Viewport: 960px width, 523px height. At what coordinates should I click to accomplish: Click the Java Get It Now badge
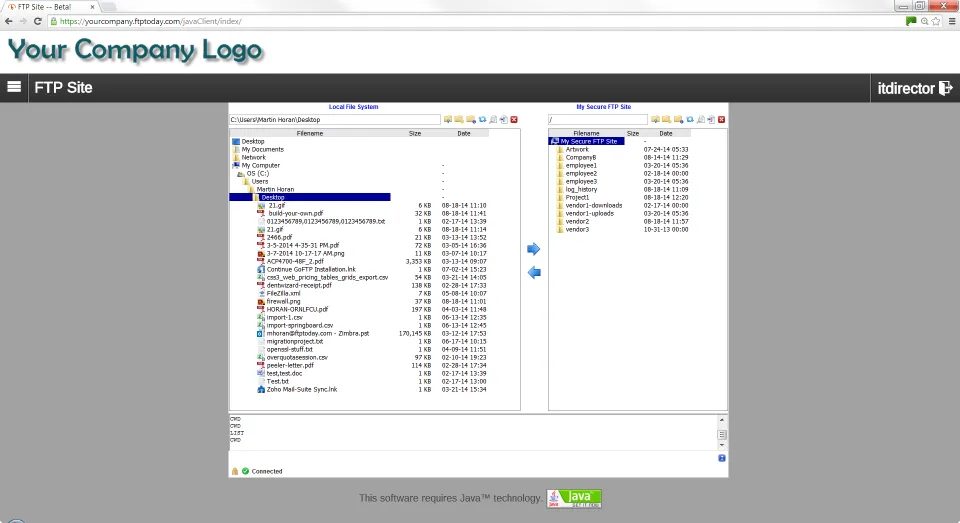[x=574, y=498]
